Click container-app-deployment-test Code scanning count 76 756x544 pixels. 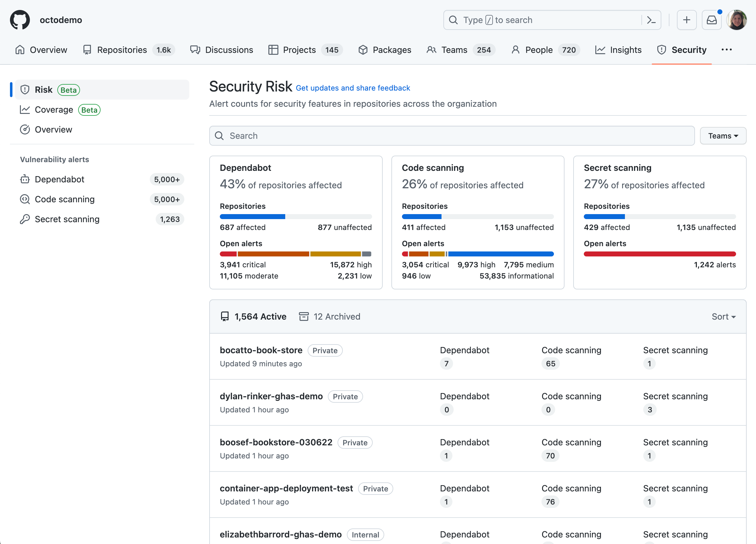[x=550, y=502]
